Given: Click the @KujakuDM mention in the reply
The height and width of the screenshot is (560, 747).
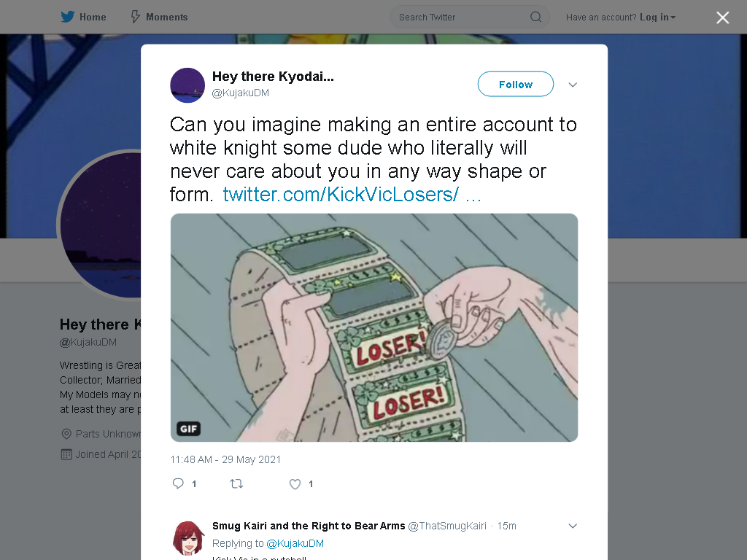Looking at the screenshot, I should pos(295,543).
